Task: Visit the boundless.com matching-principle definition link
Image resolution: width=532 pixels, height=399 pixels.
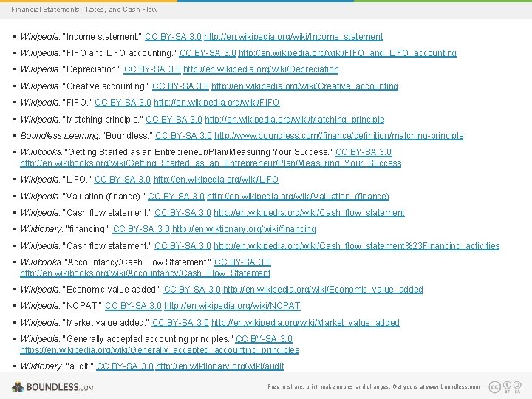Action: [339, 136]
